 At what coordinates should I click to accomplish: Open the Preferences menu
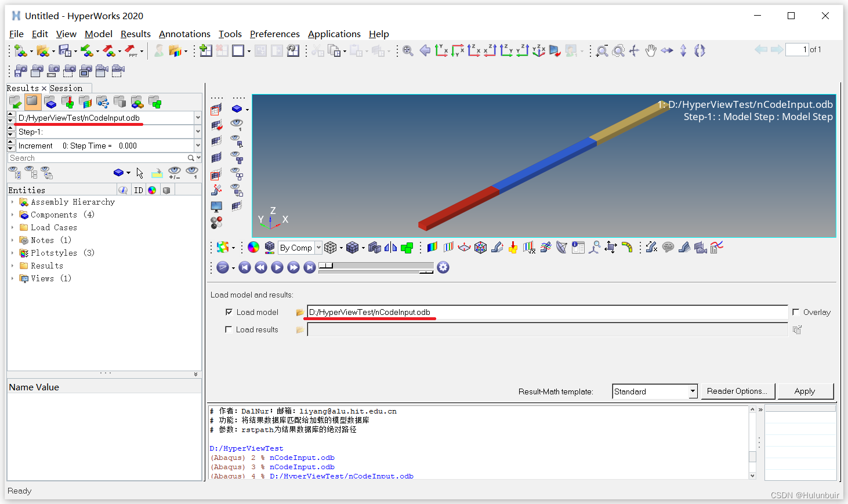tap(275, 34)
